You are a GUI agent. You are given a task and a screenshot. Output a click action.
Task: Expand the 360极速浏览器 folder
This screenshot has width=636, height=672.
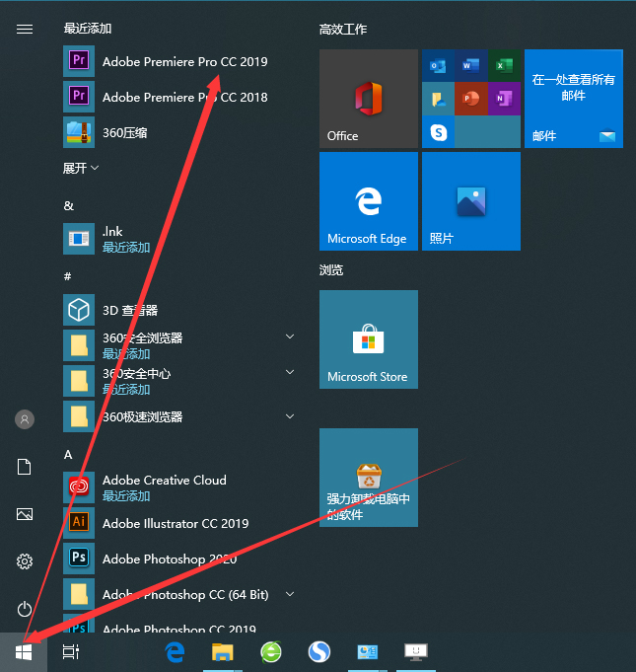coord(290,416)
